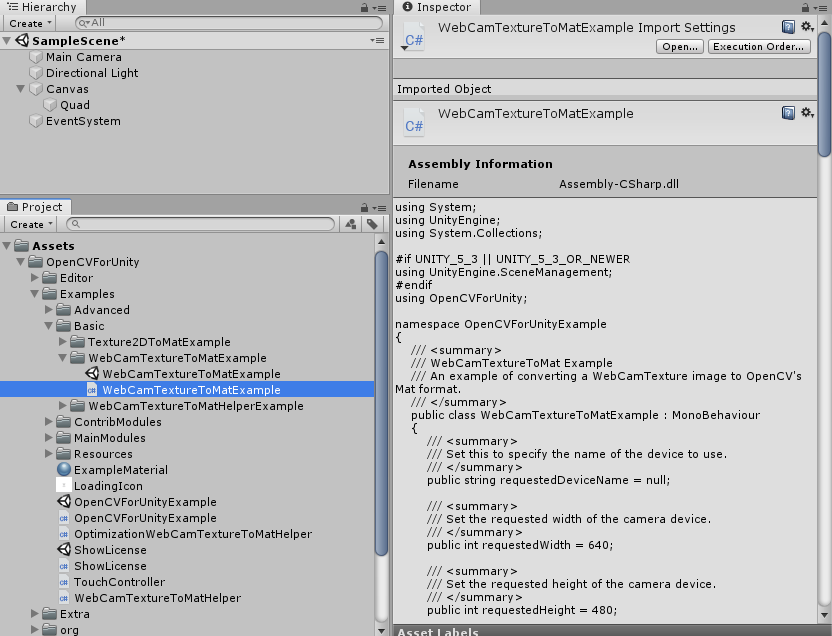Expand the Advanced examples folder

(48, 310)
